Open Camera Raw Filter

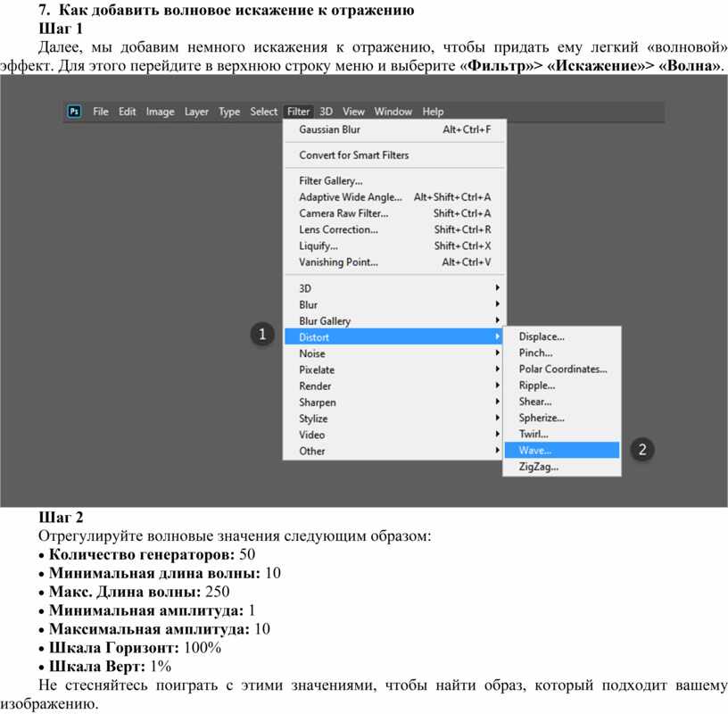pos(394,213)
